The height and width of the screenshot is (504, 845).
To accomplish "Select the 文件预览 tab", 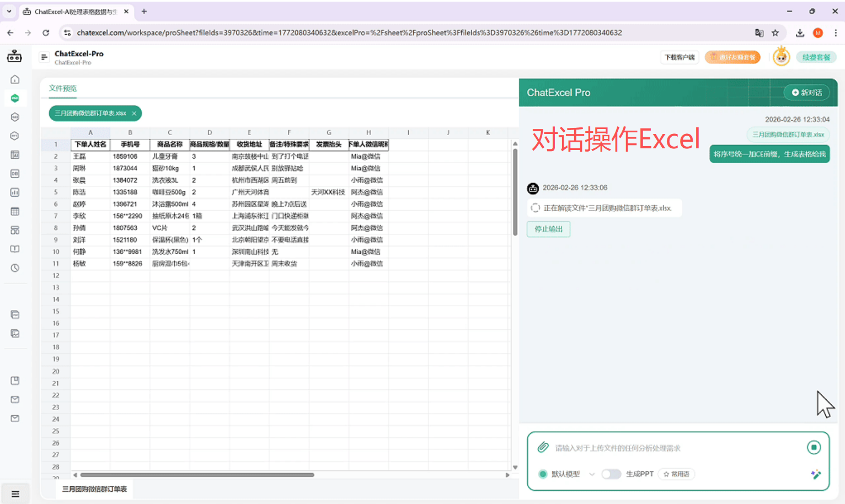I will 63,88.
